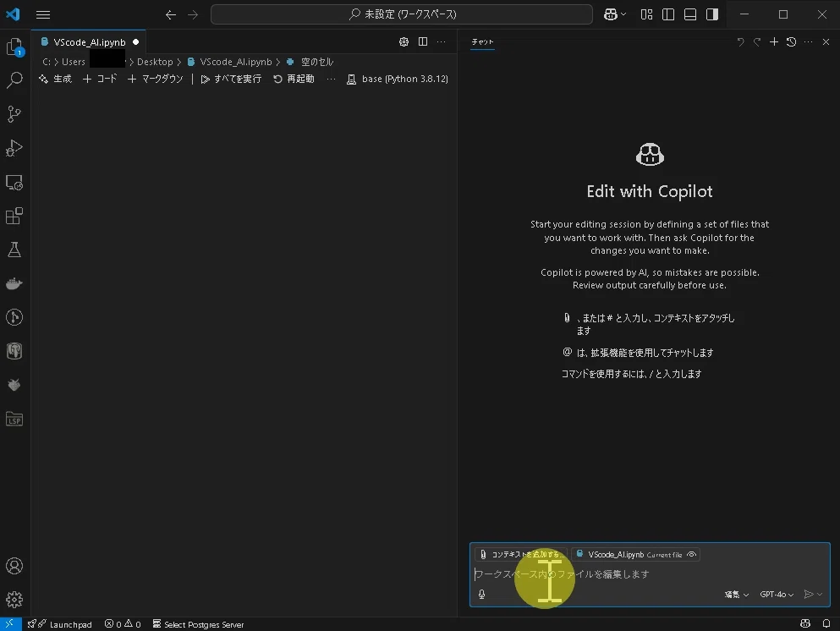Open the Explorer view in activity bar
Viewport: 840px width, 631px height.
14,47
